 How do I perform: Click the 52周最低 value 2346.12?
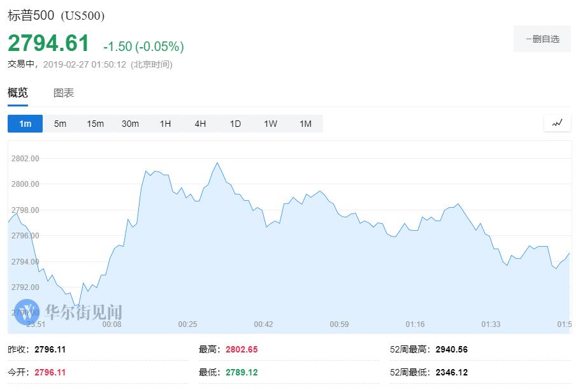449,372
